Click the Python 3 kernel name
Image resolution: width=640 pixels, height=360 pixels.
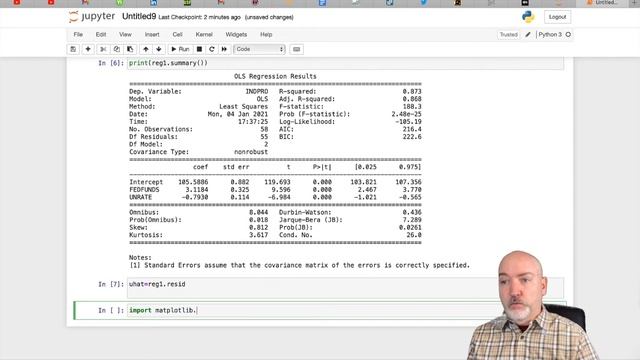[x=550, y=35]
